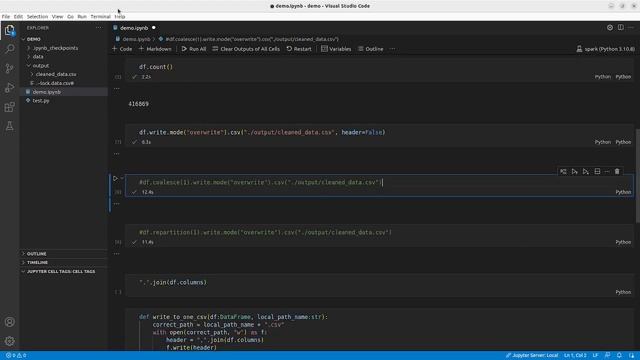Viewport: 640px width, 360px height.
Task: Select spark Python 3.10.8 kernel
Action: pyautogui.click(x=606, y=49)
